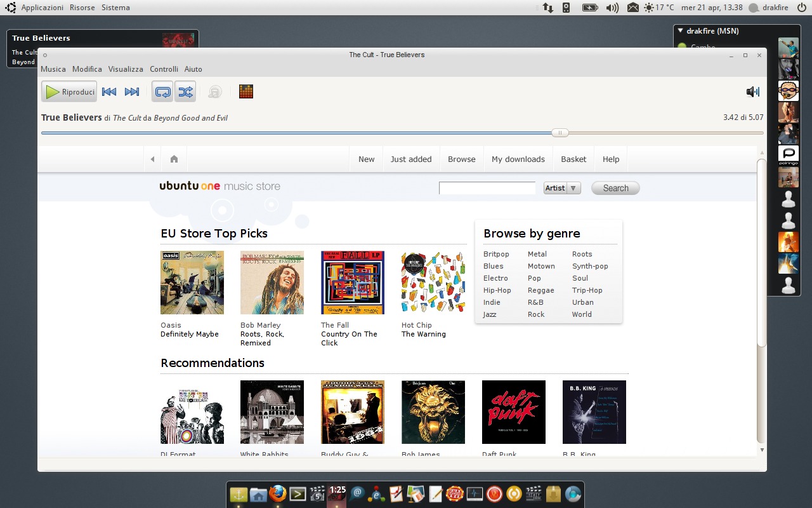Browse the Metal genre
The image size is (812, 508).
click(x=537, y=254)
